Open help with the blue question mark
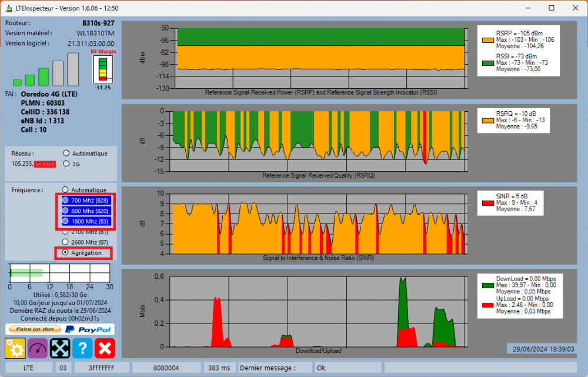The image size is (588, 377). (82, 348)
